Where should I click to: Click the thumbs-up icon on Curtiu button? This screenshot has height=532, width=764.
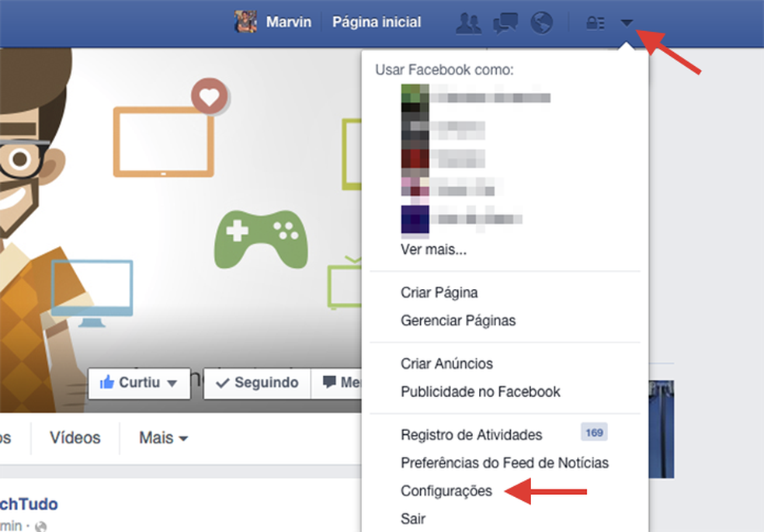[x=109, y=382]
